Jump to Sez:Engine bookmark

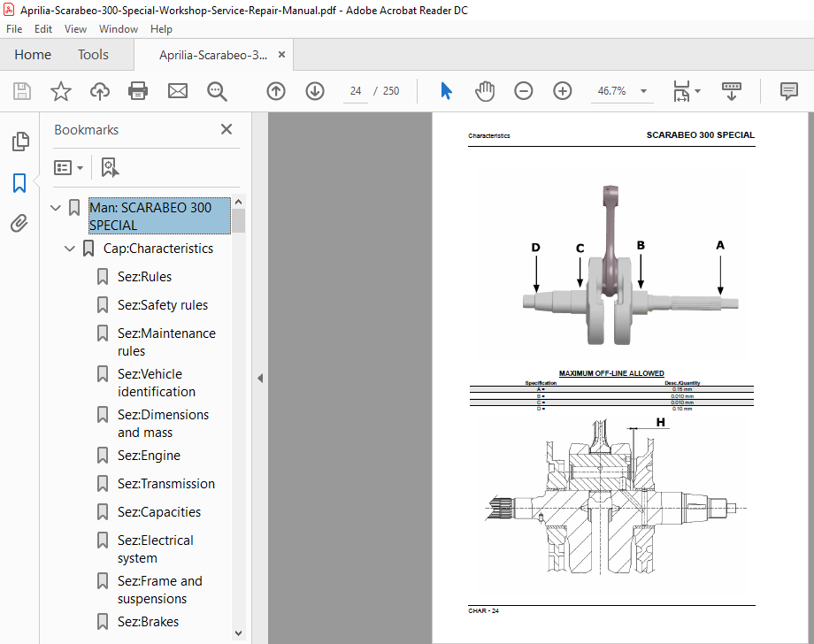click(149, 456)
